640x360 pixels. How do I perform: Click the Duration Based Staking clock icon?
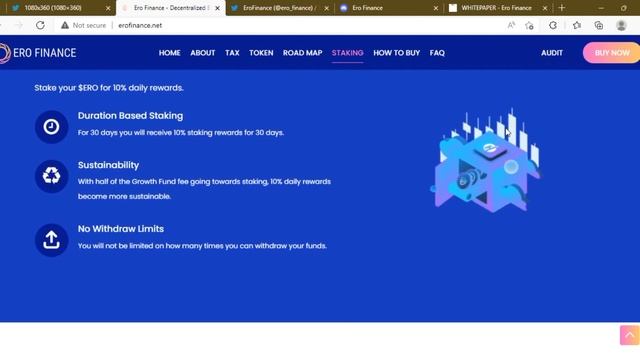51,127
